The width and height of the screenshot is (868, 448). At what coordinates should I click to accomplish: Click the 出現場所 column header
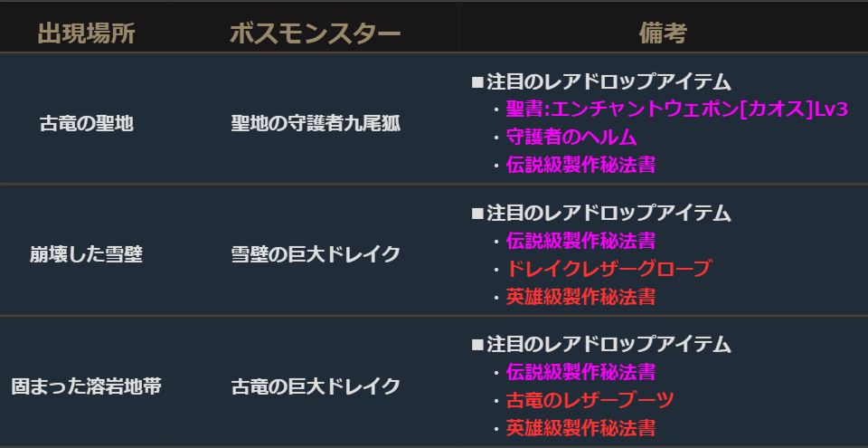pyautogui.click(x=86, y=34)
